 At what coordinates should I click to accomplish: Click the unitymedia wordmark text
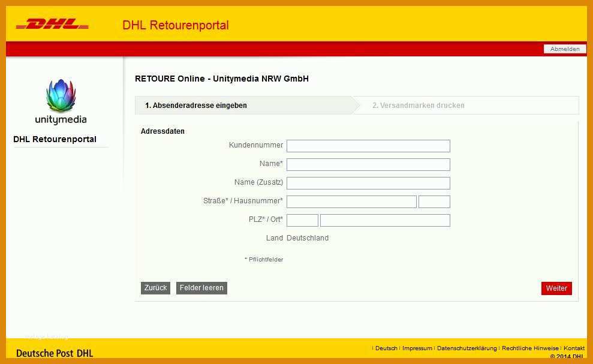tap(61, 119)
